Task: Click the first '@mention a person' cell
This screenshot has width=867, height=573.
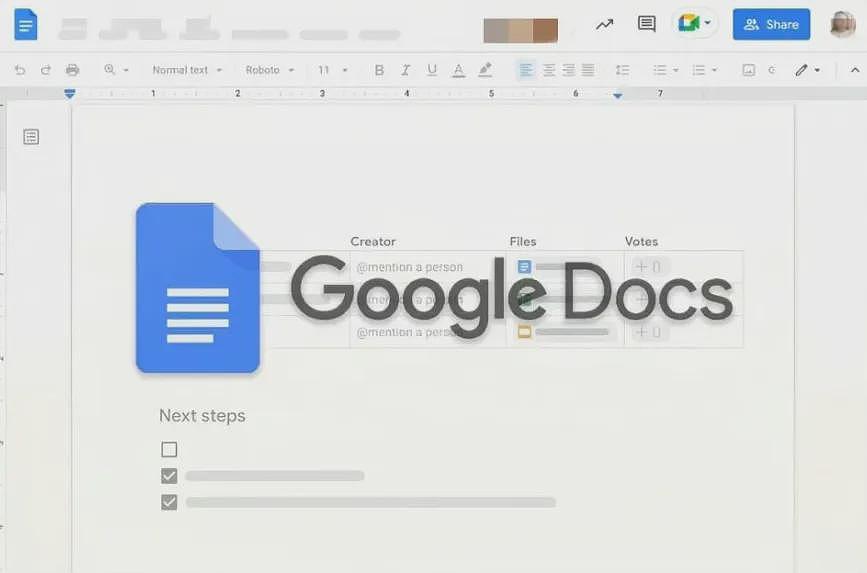Action: [410, 267]
